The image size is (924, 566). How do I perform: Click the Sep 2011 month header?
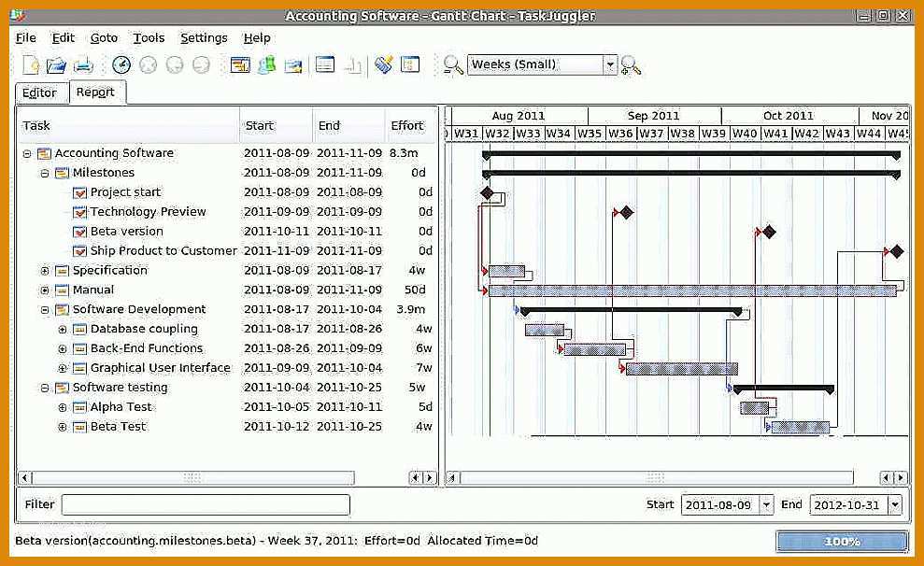tap(654, 116)
